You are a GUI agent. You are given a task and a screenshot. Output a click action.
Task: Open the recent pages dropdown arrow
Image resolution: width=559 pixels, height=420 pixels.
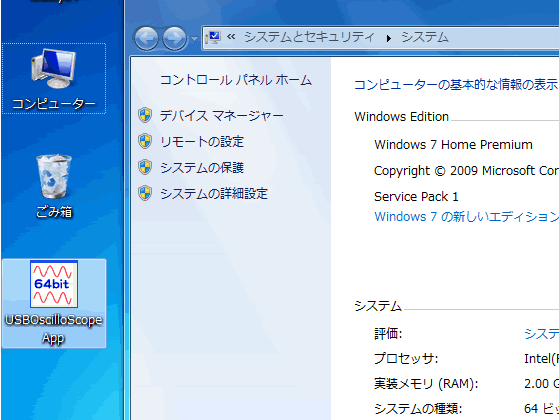tap(194, 38)
